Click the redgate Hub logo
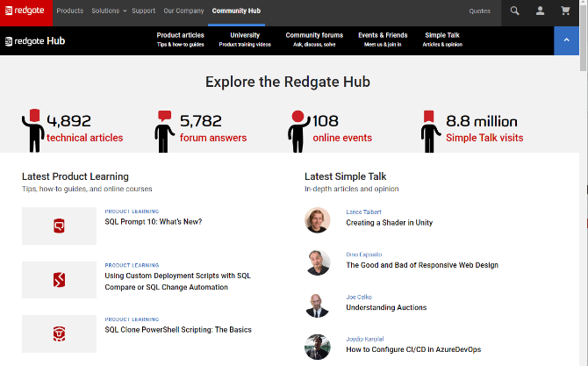 coord(35,41)
